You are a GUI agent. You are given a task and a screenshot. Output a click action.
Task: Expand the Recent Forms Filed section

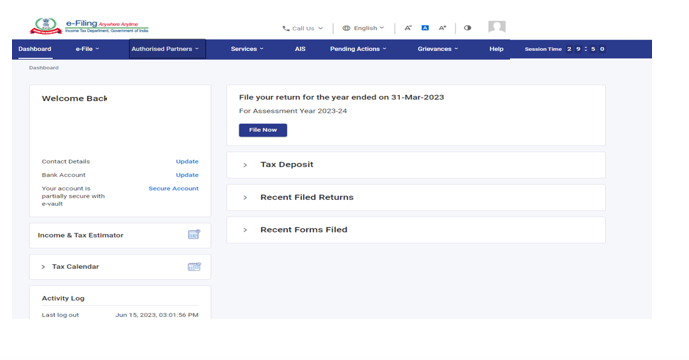pyautogui.click(x=416, y=230)
